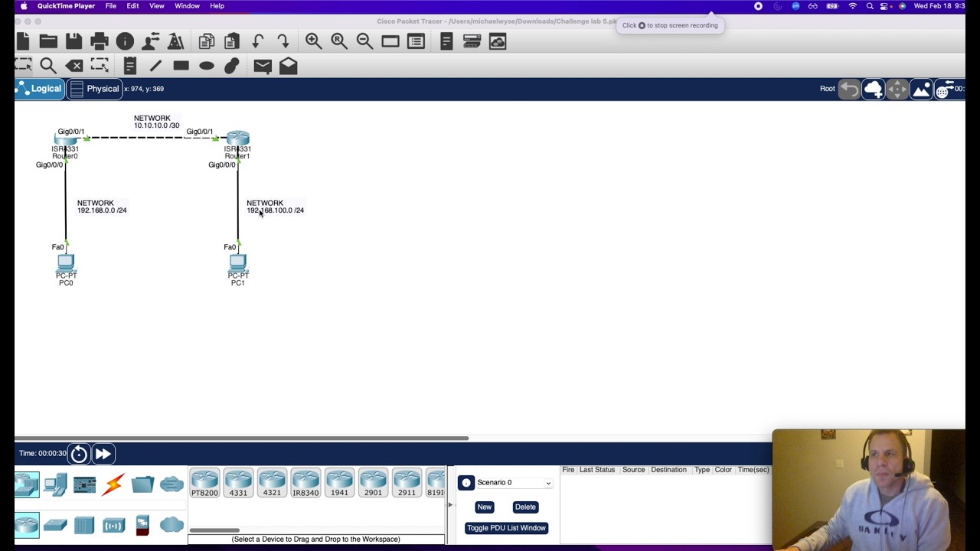Click the 192.168.0.0 /24 network label
This screenshot has width=980, height=551.
click(x=102, y=210)
